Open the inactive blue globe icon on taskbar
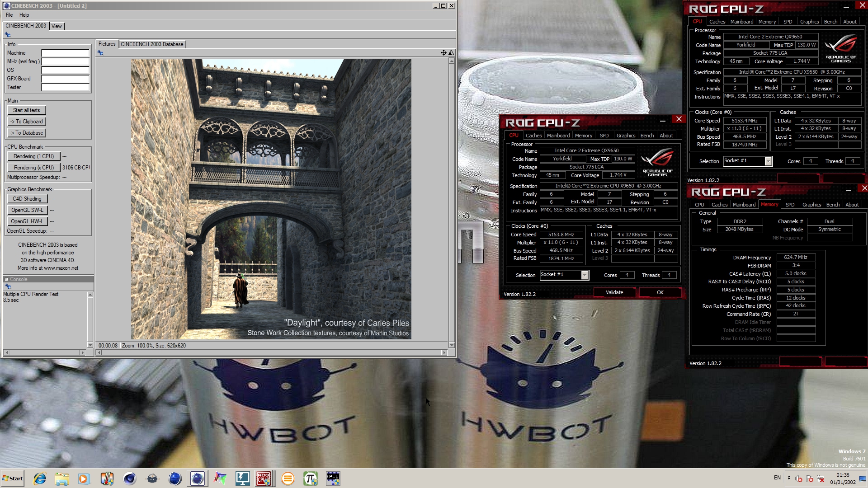This screenshot has width=868, height=488. click(175, 479)
